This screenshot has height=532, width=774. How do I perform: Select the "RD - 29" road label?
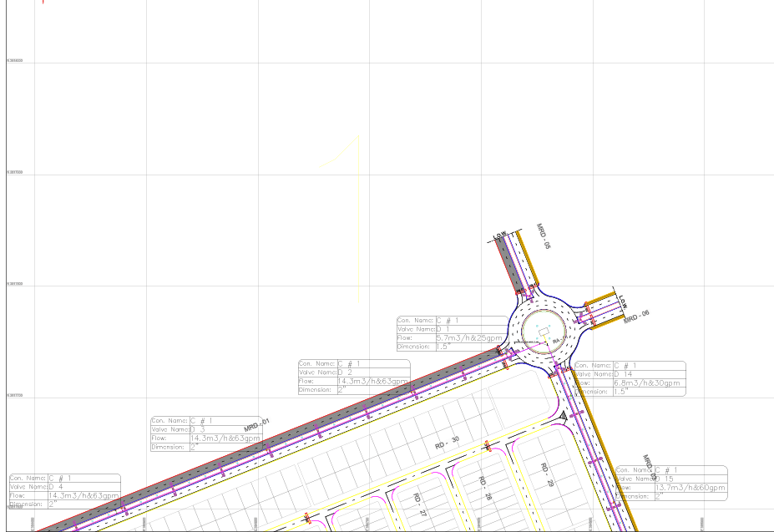tap(547, 474)
